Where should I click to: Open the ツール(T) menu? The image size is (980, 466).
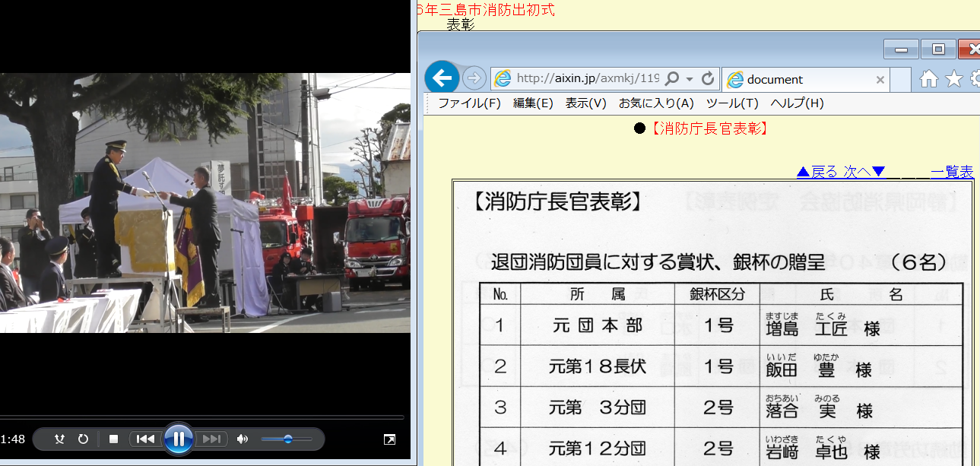click(732, 103)
